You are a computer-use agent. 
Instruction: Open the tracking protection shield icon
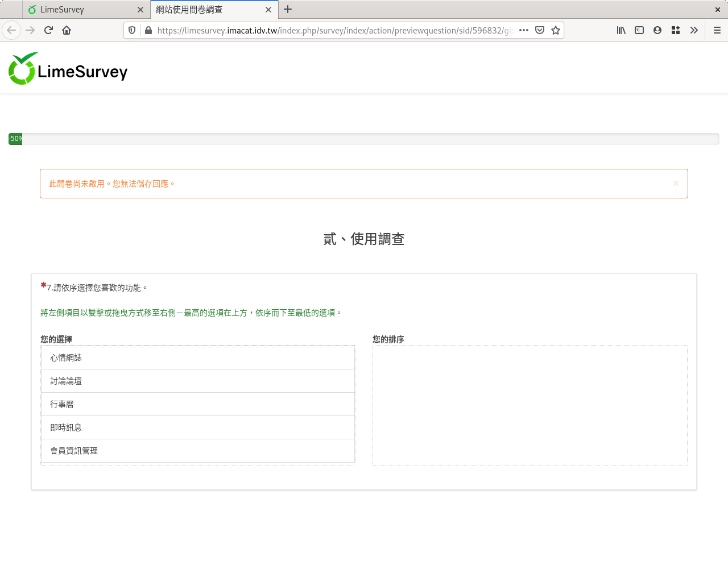pos(132,30)
